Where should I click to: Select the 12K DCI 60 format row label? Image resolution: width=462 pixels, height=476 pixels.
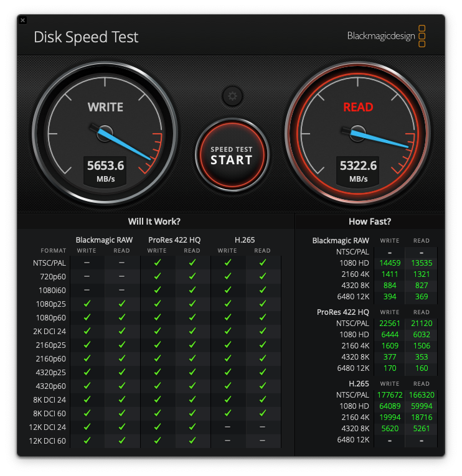(47, 441)
